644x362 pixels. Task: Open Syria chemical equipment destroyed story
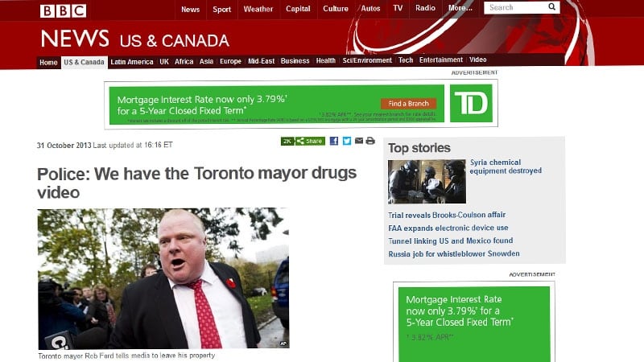pyautogui.click(x=506, y=167)
